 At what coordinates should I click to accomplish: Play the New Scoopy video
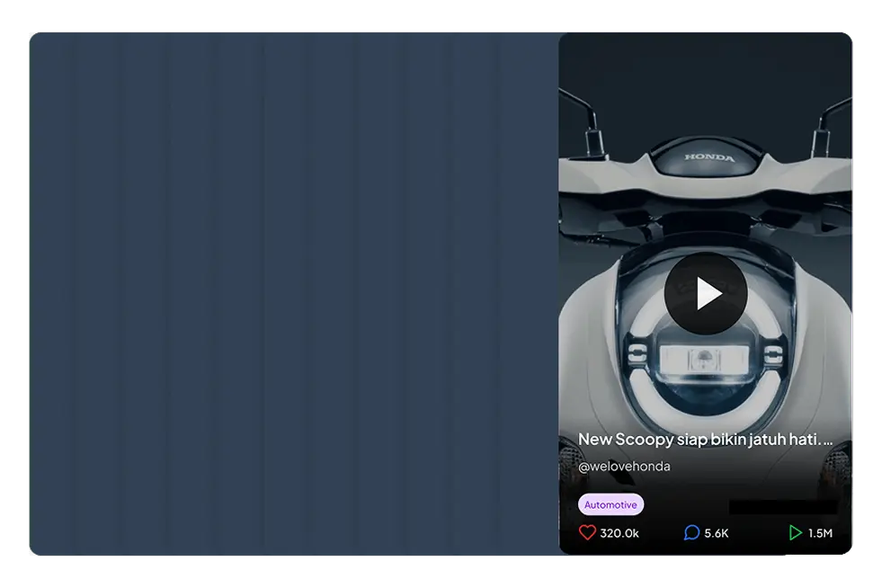pyautogui.click(x=706, y=293)
